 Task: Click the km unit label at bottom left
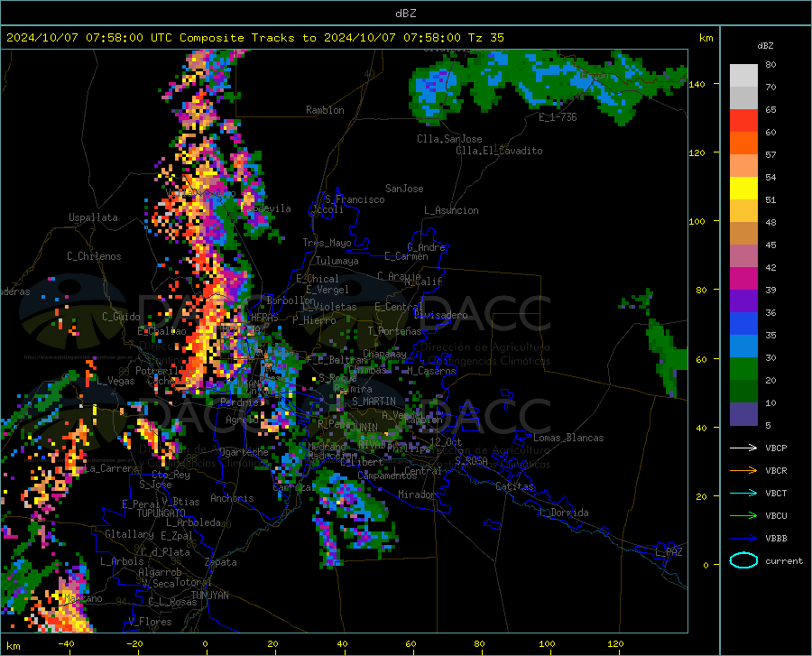(x=13, y=646)
